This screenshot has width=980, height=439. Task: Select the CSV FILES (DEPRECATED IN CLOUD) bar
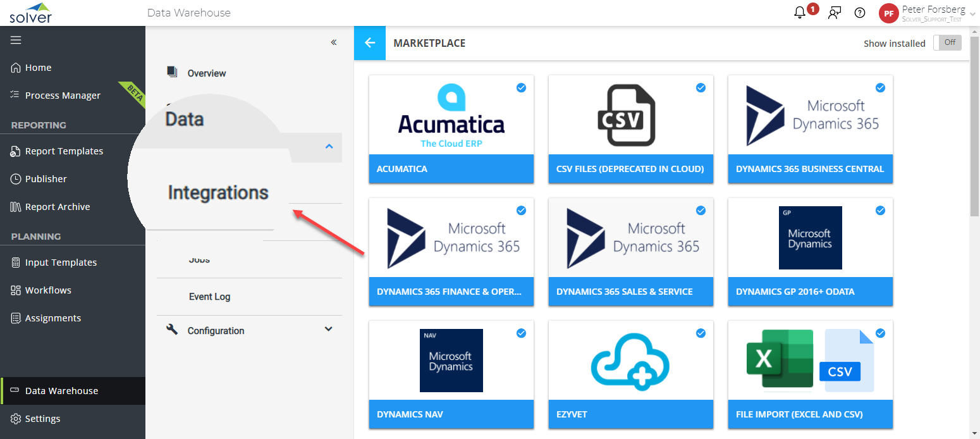point(631,169)
